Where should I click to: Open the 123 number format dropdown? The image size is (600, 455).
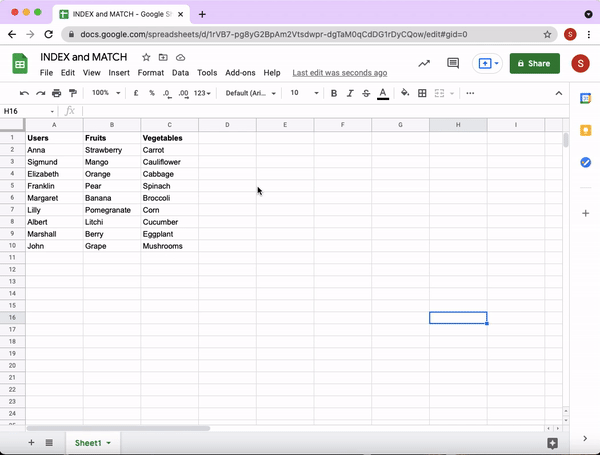tap(202, 93)
